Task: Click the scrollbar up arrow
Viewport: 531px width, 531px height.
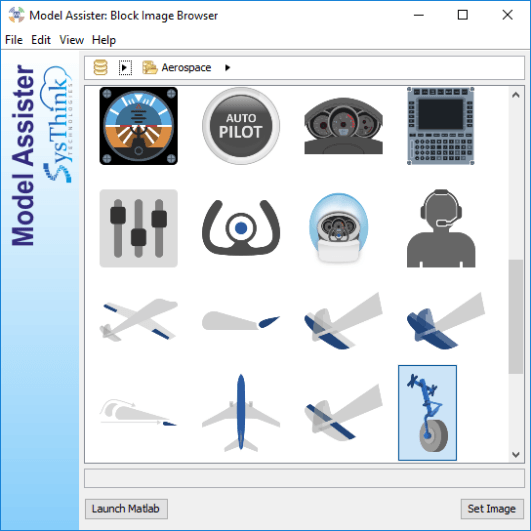Action: coord(516,95)
